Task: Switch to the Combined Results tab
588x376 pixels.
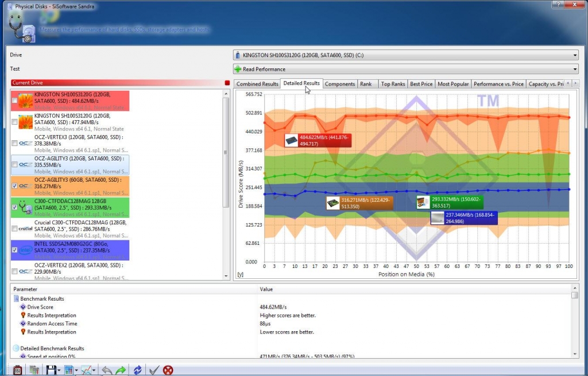Action: (x=257, y=84)
